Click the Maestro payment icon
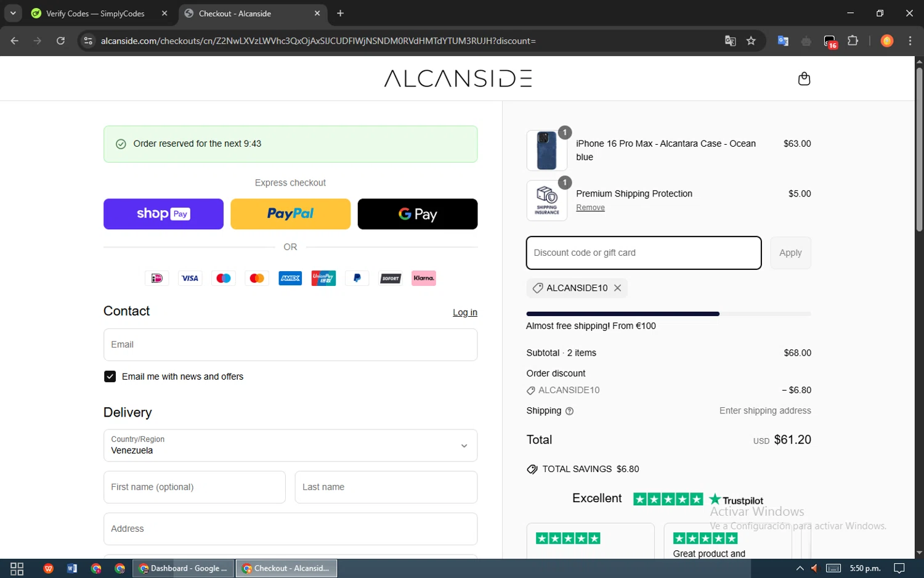 224,279
